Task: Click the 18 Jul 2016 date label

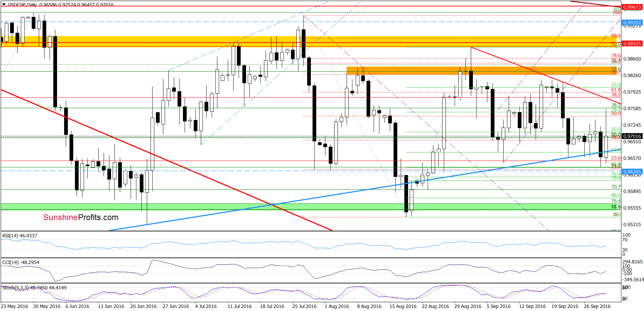Action: pos(272,306)
